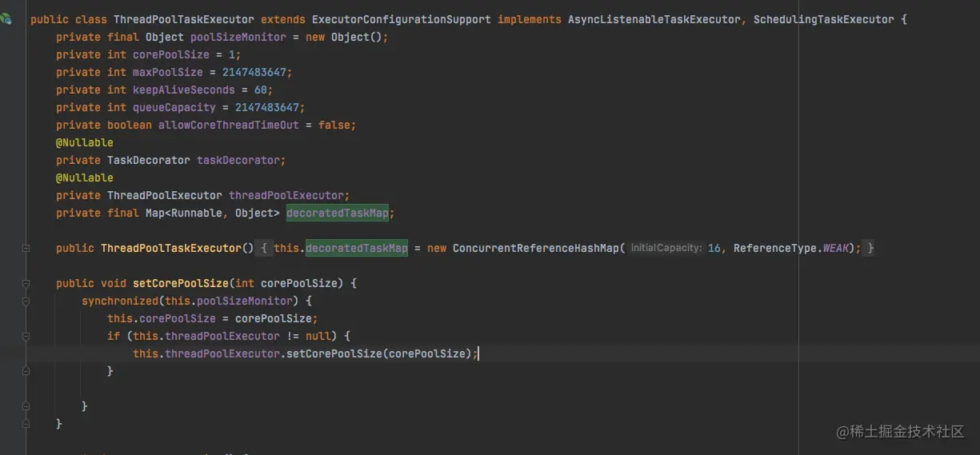
Task: Click the synchronized keyword
Action: click(120, 301)
